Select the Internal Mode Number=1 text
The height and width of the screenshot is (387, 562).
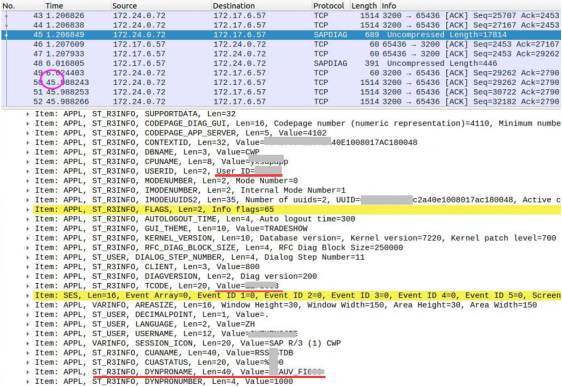[x=293, y=190]
